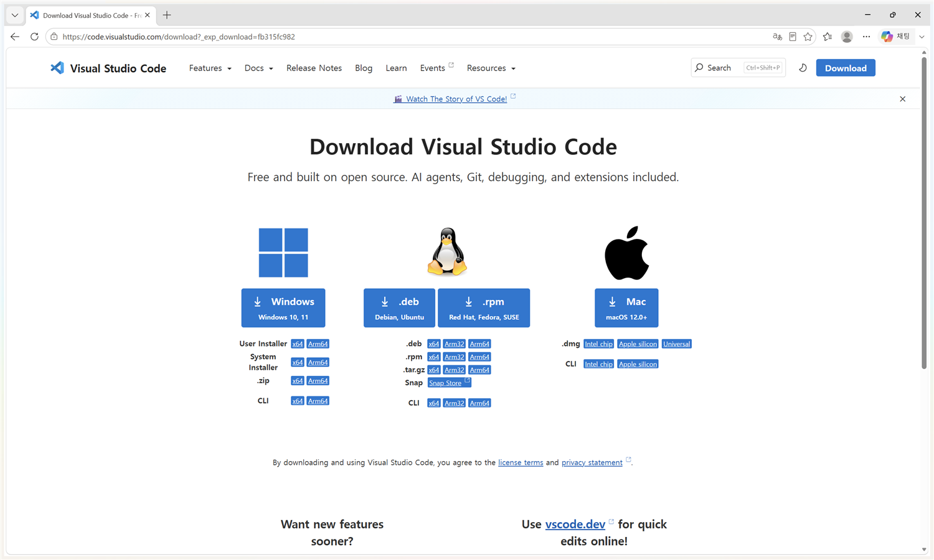This screenshot has width=934, height=560.
Task: Select x64 for Windows User Installer
Action: 298,344
